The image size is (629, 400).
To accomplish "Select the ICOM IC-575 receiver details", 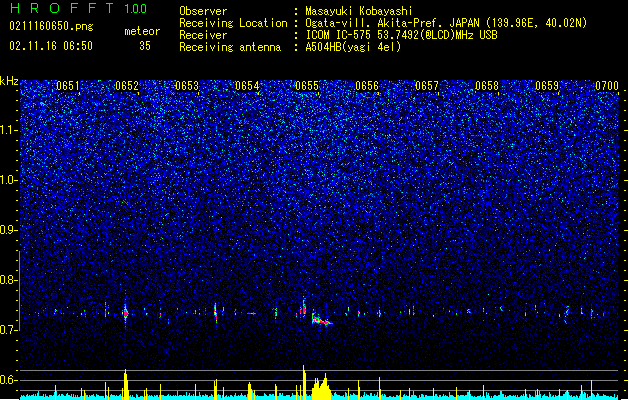I will (401, 35).
